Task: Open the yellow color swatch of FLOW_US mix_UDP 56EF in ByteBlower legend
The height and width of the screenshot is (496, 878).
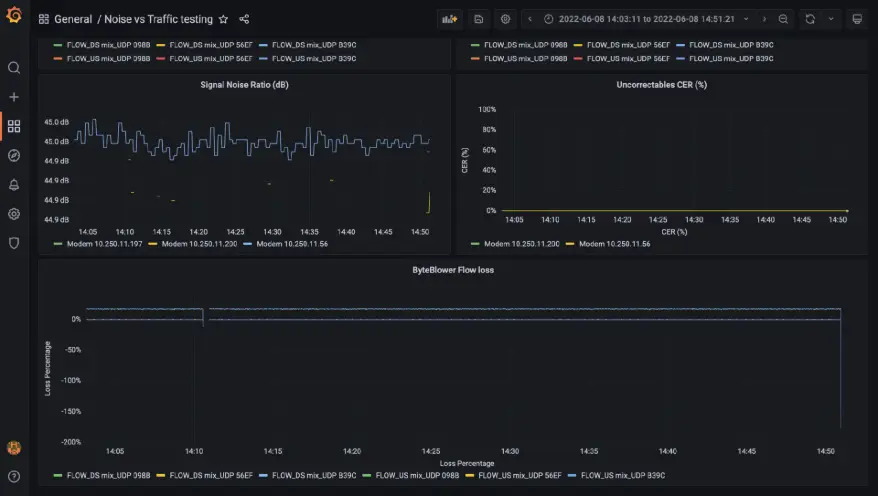Action: 470,475
